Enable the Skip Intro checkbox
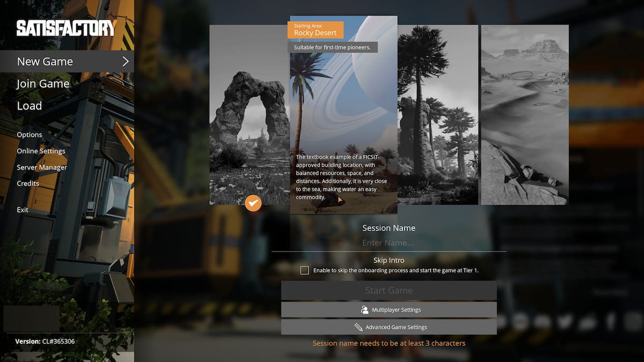 305,270
